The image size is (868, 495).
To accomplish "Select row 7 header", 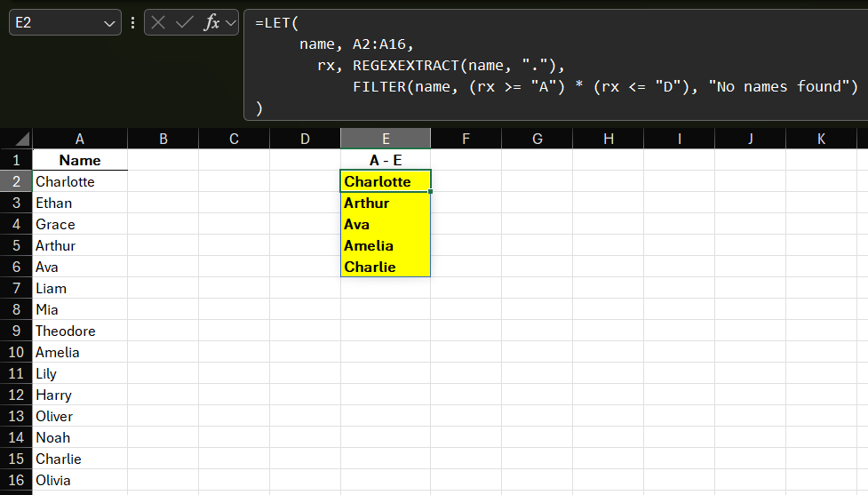I will point(16,288).
